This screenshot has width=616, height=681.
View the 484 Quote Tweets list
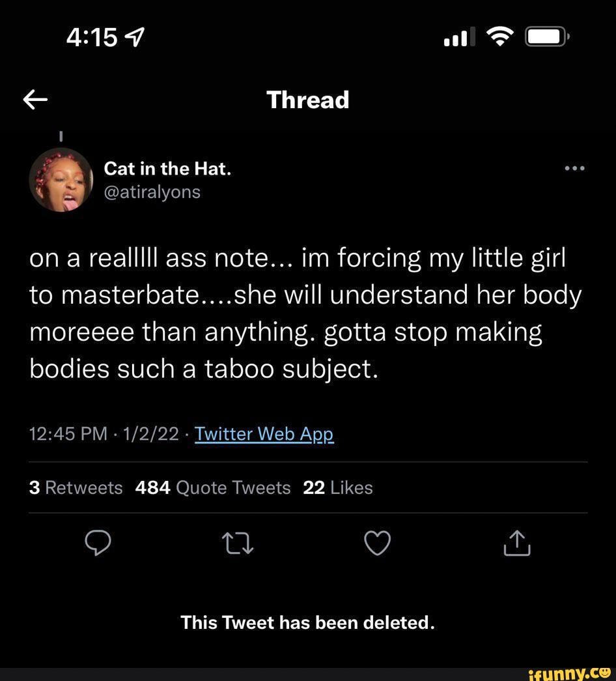(213, 487)
